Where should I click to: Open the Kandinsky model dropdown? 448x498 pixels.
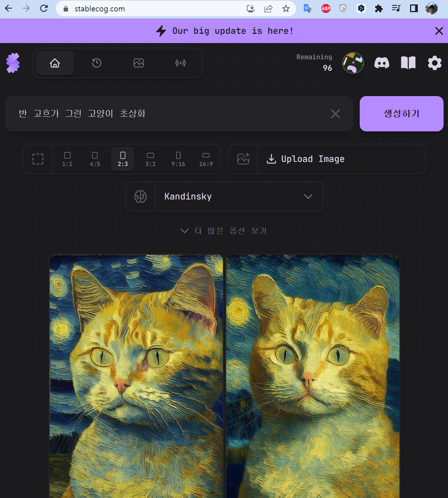(x=239, y=197)
